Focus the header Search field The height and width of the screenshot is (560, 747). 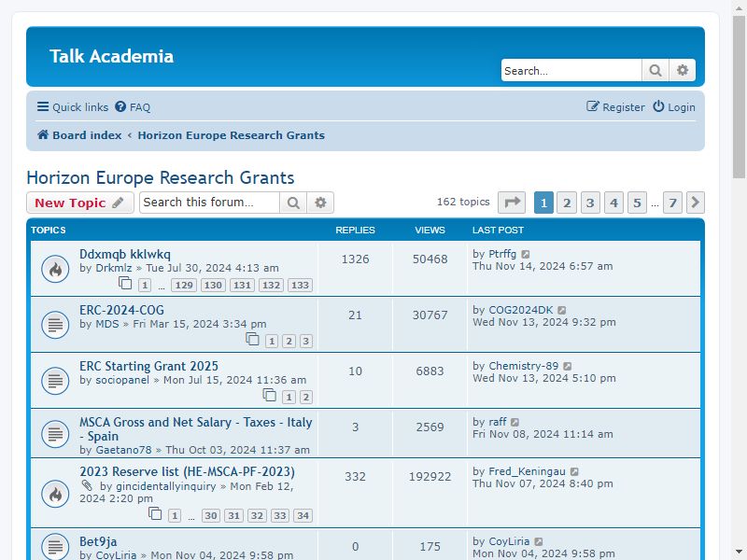[571, 71]
